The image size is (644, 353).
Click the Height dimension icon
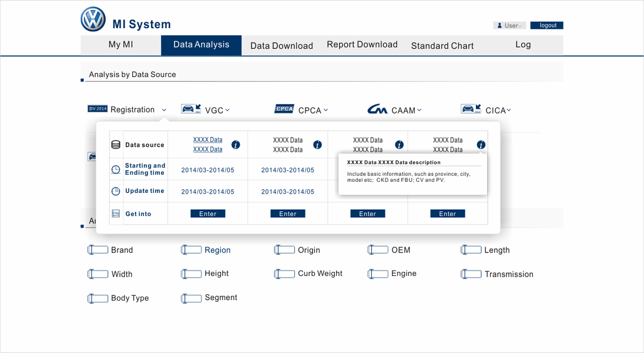[192, 274]
